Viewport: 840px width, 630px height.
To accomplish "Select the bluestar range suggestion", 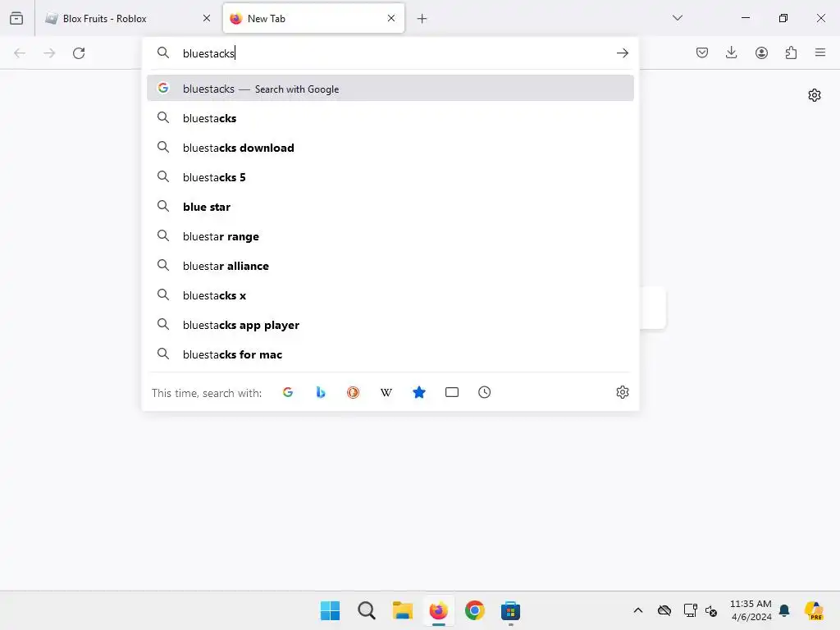I will 390,236.
